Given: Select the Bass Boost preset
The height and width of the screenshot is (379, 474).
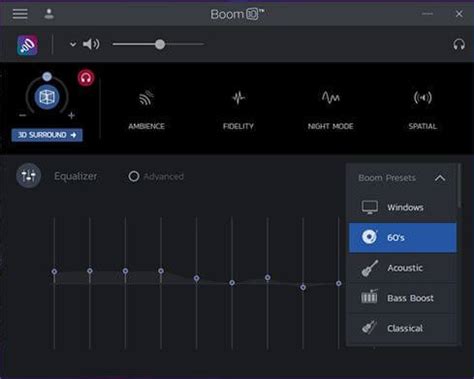Looking at the screenshot, I should pos(403,298).
